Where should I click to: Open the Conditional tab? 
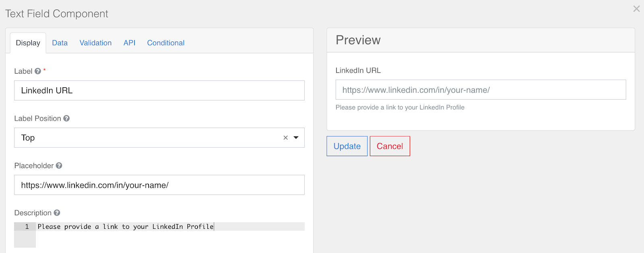166,43
